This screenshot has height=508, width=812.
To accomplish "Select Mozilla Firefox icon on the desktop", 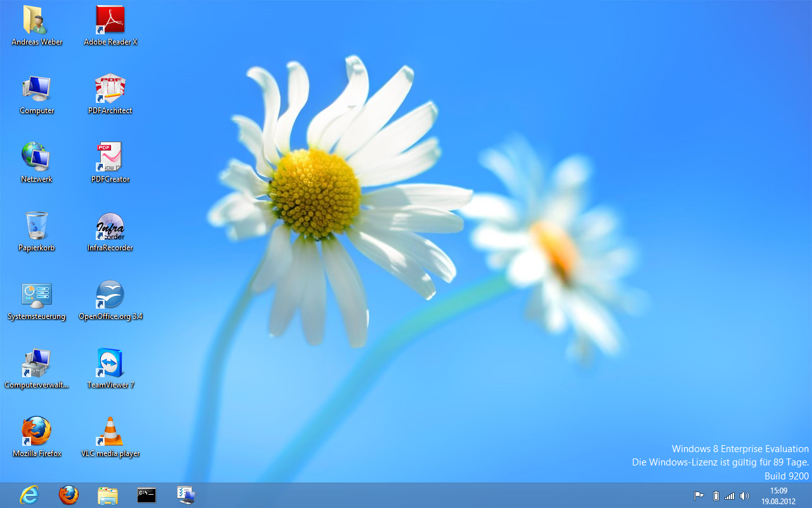I will (x=37, y=432).
